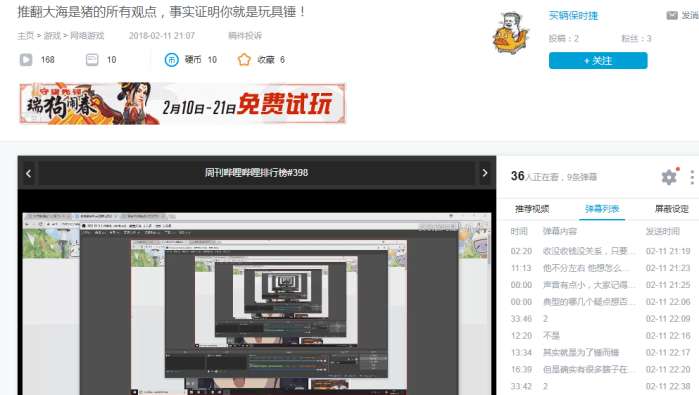Select the danmaku row at 11:13
This screenshot has height=395, width=699.
600,268
